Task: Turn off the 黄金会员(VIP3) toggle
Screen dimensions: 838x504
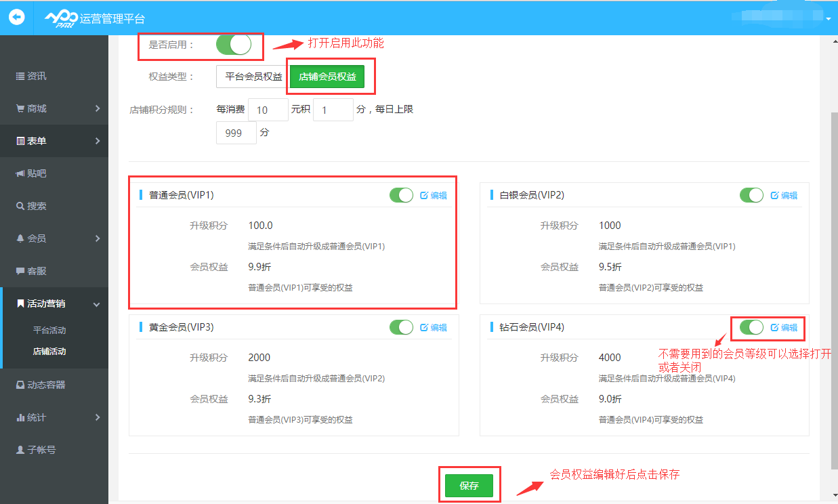Action: pyautogui.click(x=401, y=327)
